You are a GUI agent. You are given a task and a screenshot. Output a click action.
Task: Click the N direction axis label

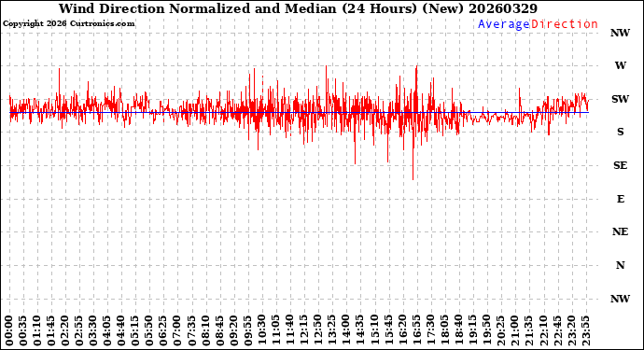coord(620,265)
